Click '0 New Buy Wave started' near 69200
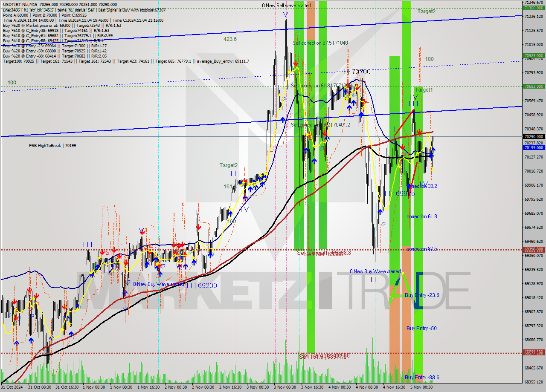This screenshot has height=392, width=546. [159, 284]
